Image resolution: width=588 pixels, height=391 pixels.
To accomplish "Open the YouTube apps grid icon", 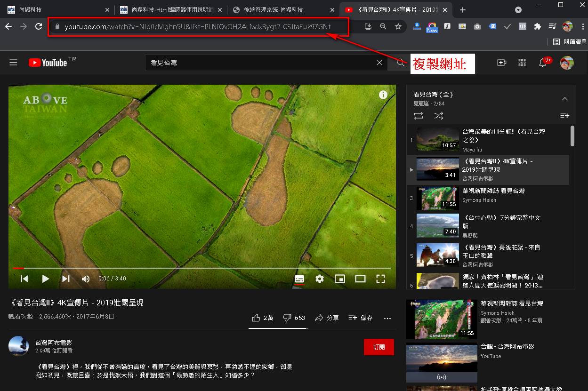I will (x=522, y=63).
